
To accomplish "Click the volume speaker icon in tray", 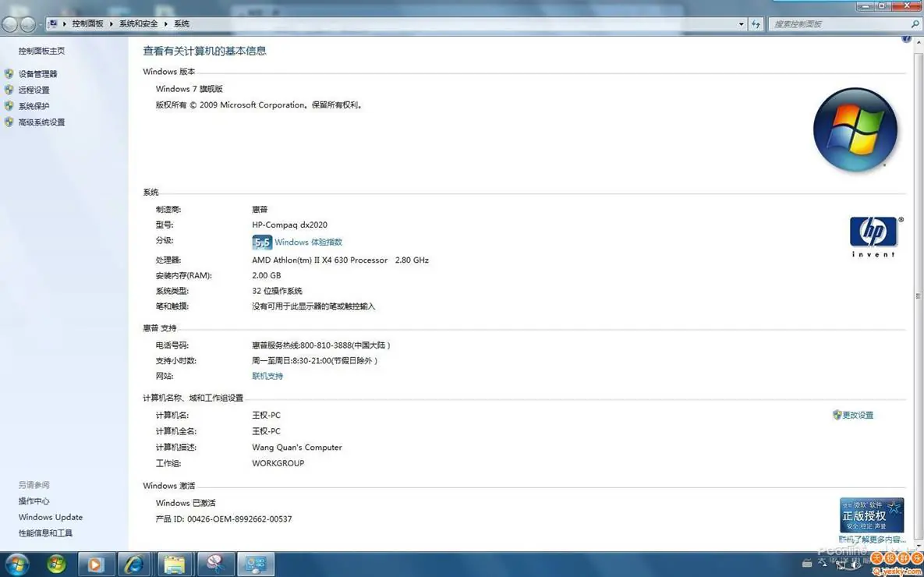I will click(855, 565).
